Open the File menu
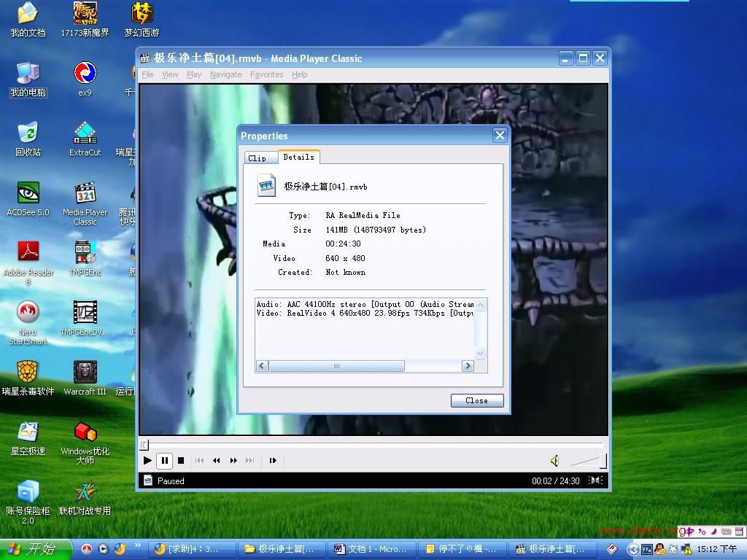The image size is (747, 560). coord(147,75)
